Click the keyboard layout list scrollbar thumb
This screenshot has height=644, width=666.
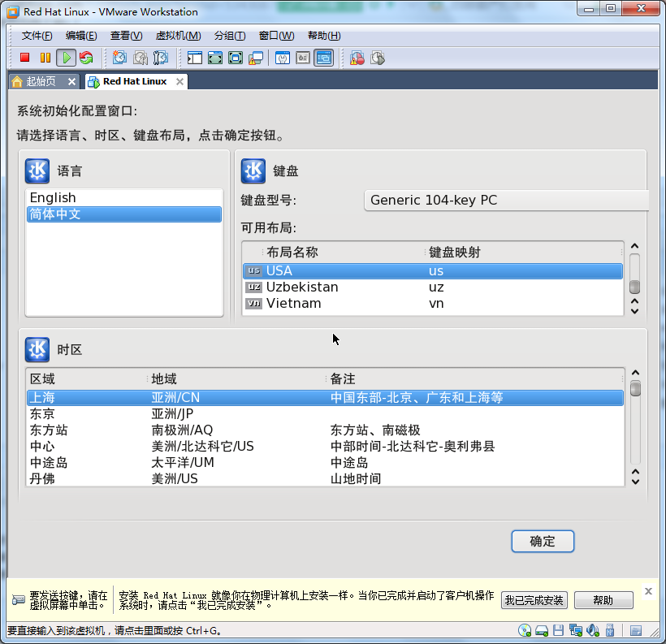635,287
